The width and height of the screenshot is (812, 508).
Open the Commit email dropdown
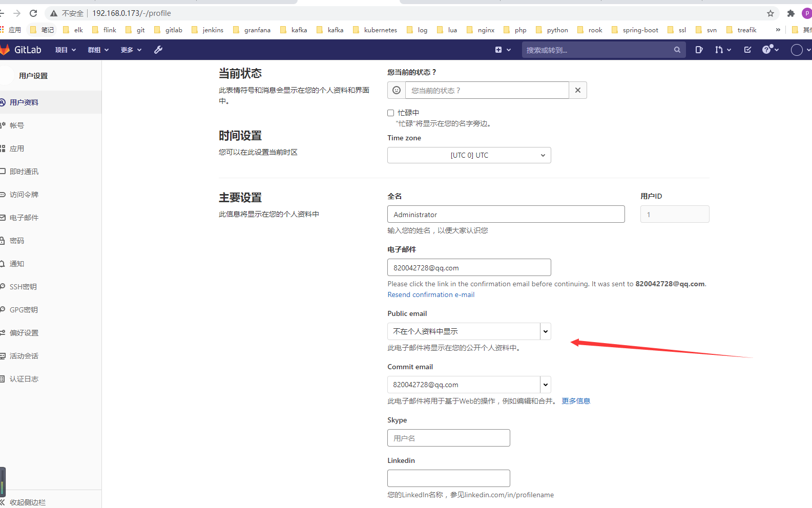pyautogui.click(x=469, y=385)
